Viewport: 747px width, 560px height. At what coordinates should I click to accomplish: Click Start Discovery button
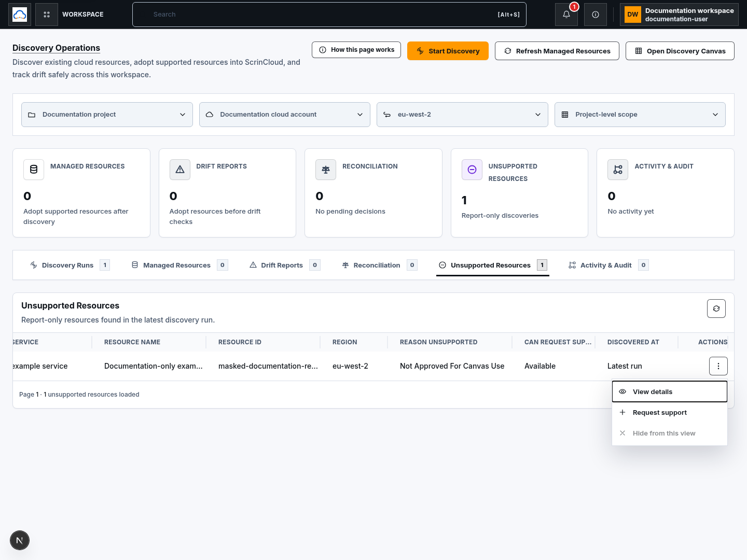(448, 51)
